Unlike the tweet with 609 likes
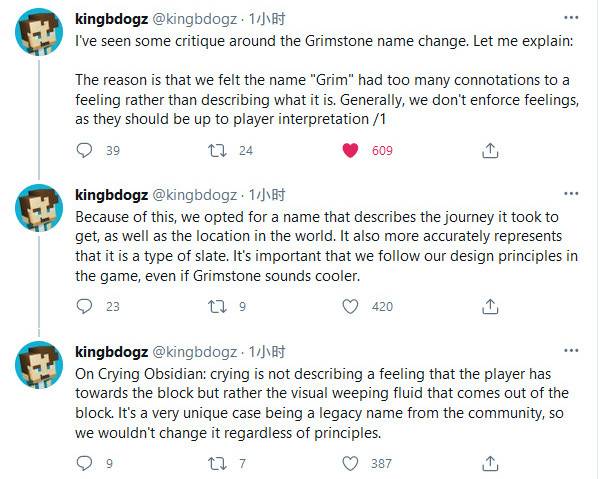Image resolution: width=600 pixels, height=479 pixels. tap(350, 151)
